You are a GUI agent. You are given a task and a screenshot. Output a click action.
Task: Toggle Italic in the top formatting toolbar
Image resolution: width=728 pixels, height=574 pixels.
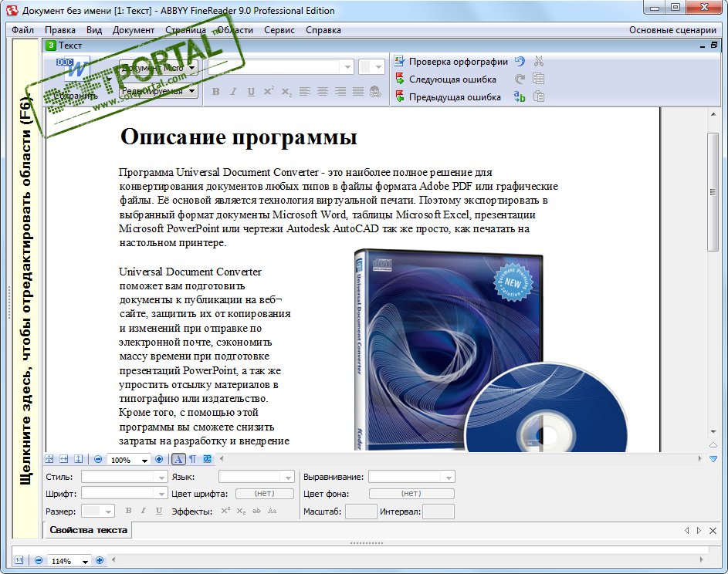tap(233, 91)
